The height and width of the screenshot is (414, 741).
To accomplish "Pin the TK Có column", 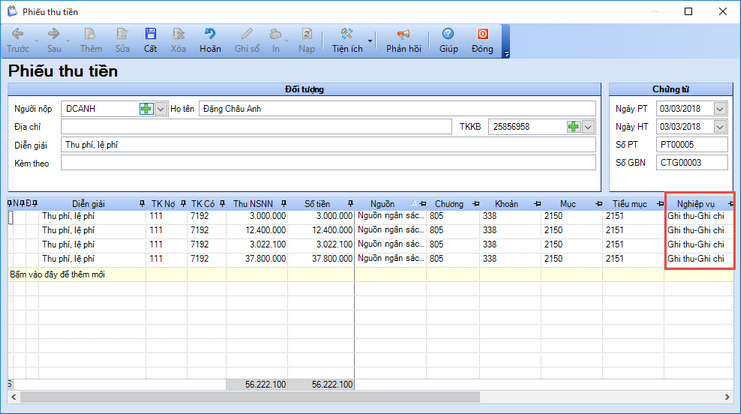I will point(222,204).
